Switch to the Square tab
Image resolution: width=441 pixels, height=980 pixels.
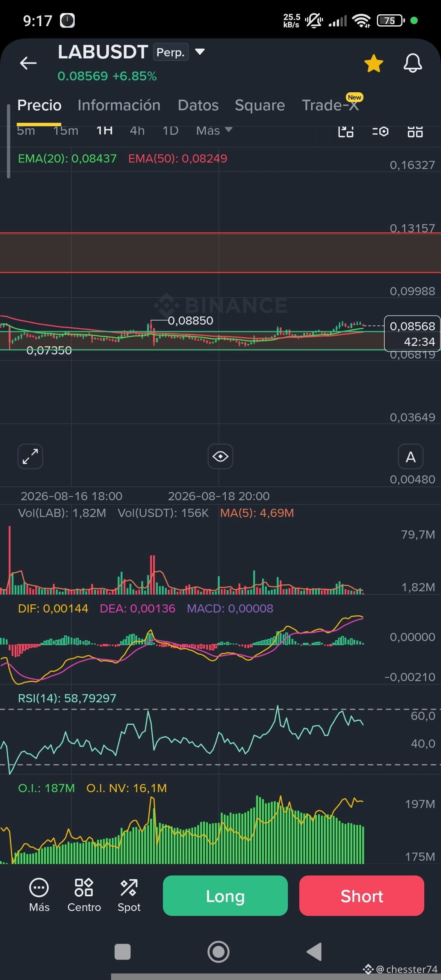click(x=260, y=105)
